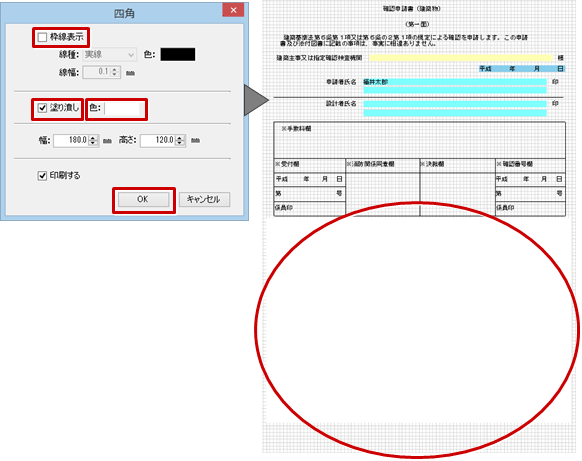Screen dimensions: 582x461
Task: Confirm with the OK button
Action: coord(144,199)
